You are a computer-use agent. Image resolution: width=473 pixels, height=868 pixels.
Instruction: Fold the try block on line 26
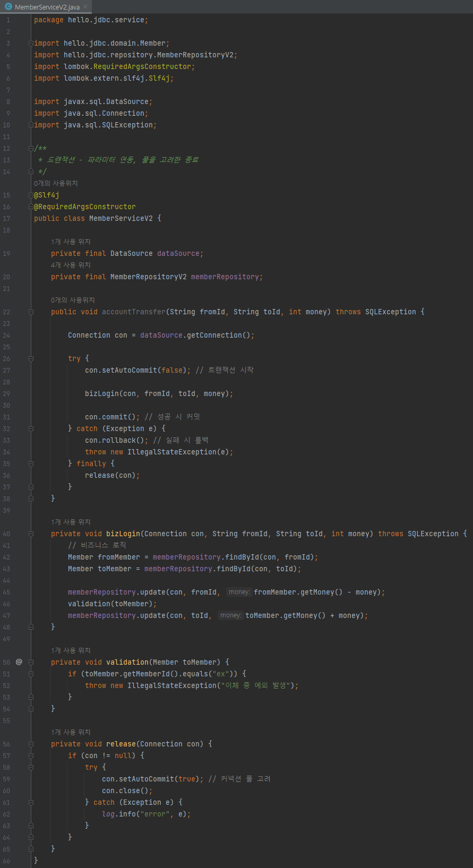tap(31, 358)
